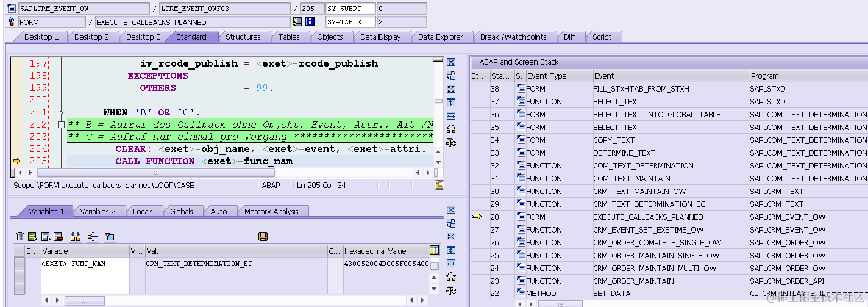
Task: Select row selector for <EXET>-FUNC_NAM
Action: point(19,264)
